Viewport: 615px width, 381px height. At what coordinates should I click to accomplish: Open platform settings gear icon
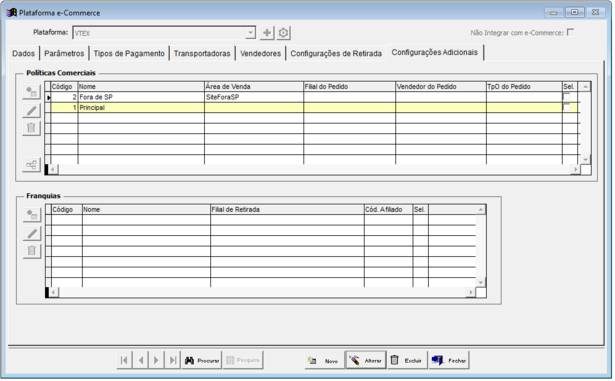(x=283, y=33)
